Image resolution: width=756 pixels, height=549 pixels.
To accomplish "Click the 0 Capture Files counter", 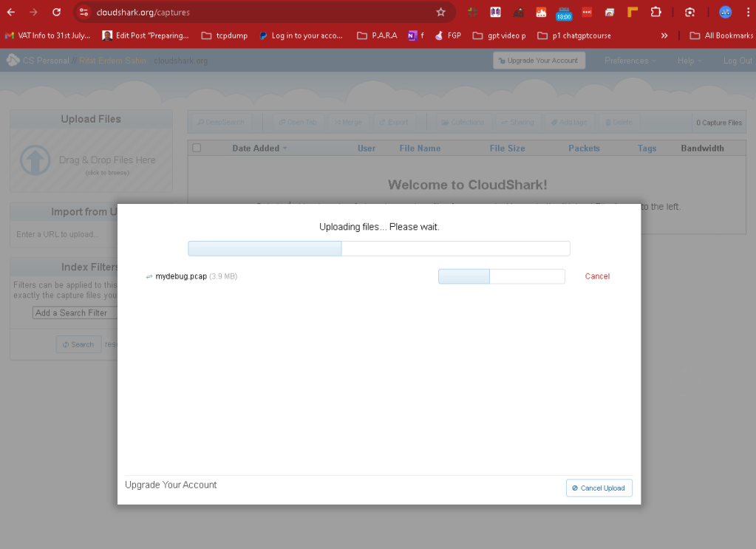I will pyautogui.click(x=719, y=123).
